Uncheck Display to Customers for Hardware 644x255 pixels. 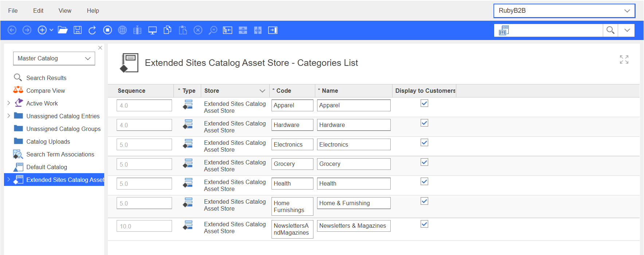(x=424, y=123)
